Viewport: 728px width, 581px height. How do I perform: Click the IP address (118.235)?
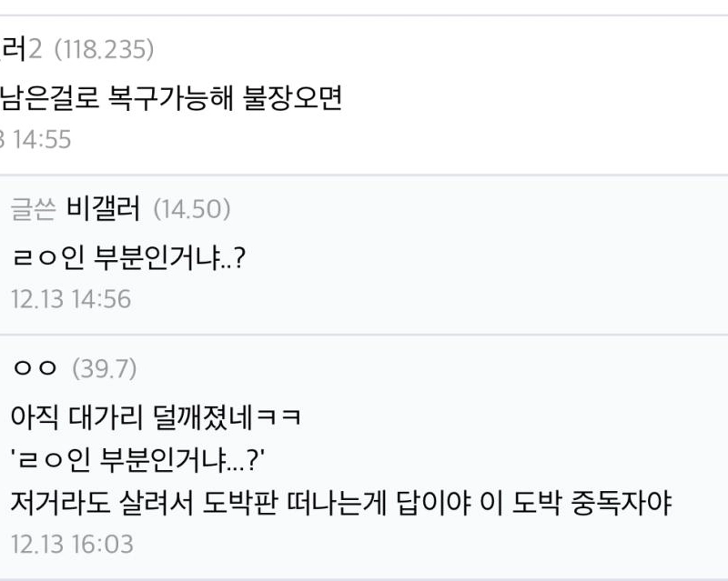click(104, 50)
